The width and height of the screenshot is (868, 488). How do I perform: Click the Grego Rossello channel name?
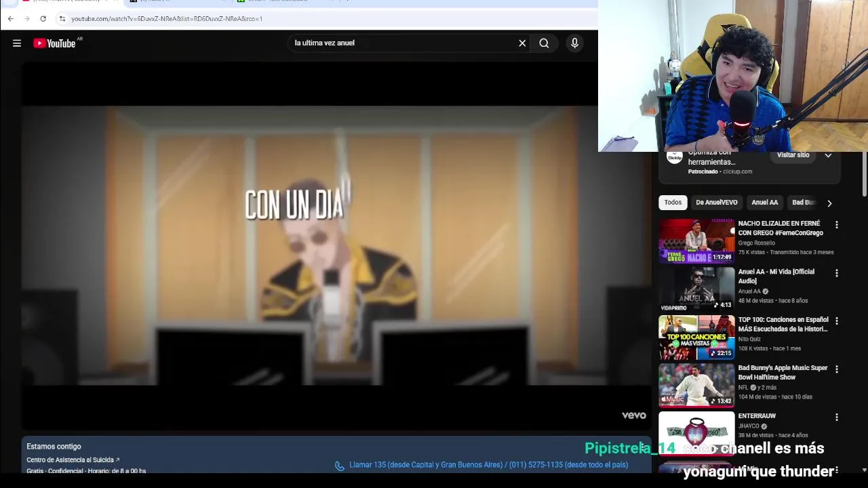click(x=756, y=243)
